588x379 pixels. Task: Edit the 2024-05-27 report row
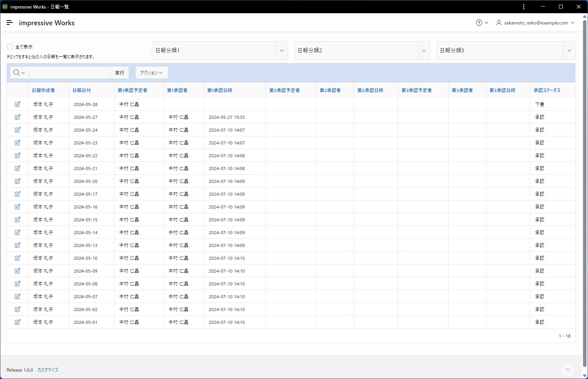(x=17, y=117)
